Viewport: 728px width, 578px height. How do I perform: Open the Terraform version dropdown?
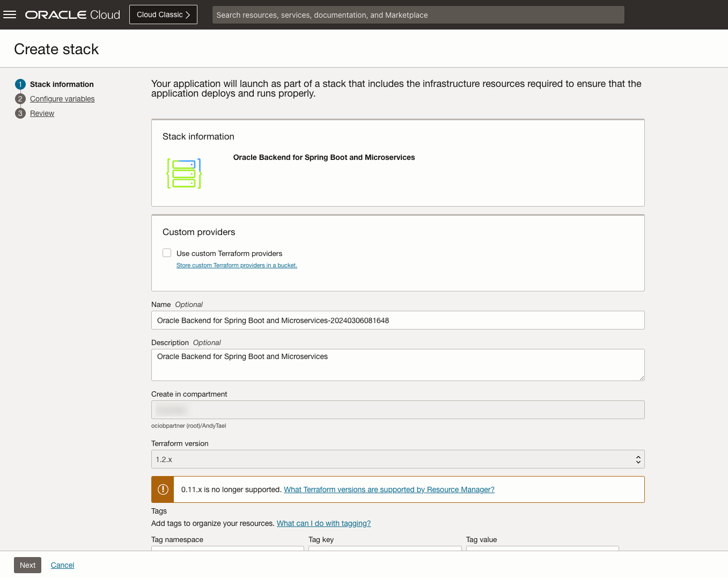398,459
